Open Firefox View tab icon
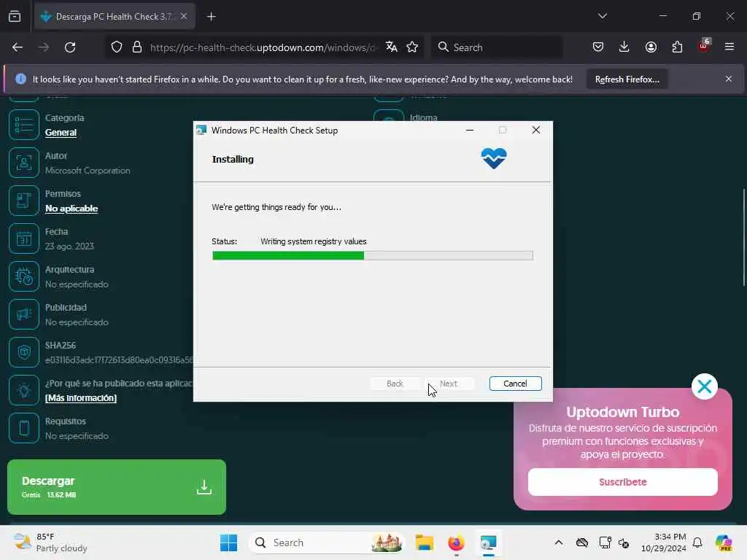The height and width of the screenshot is (560, 747). tap(15, 16)
